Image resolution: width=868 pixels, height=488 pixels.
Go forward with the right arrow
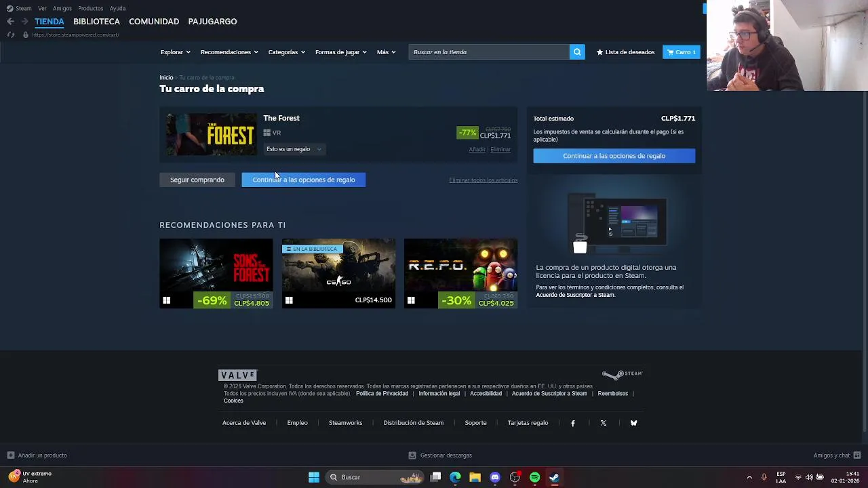point(24,22)
